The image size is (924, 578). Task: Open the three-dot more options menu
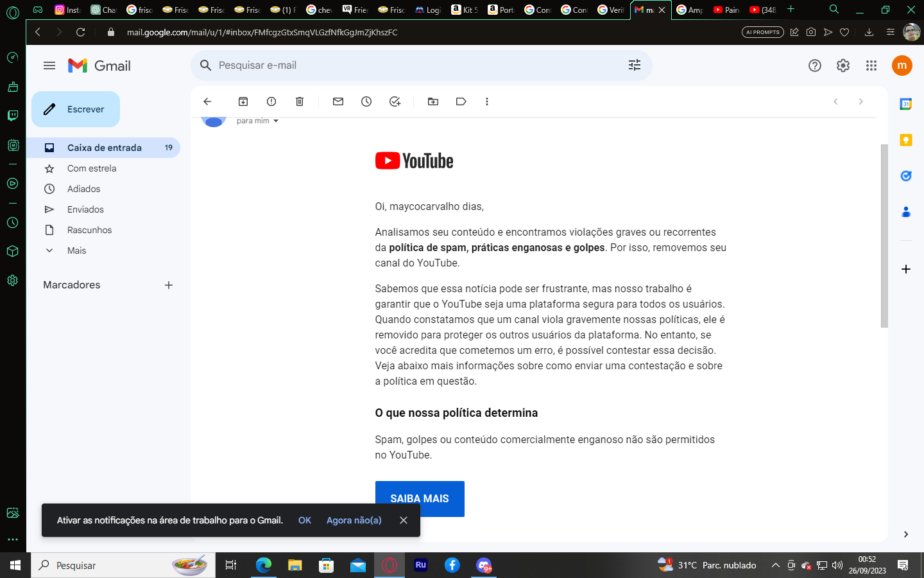click(487, 101)
